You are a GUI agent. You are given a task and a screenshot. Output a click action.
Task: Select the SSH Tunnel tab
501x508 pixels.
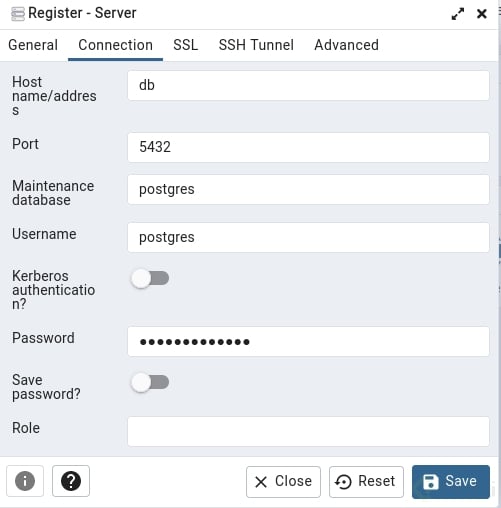click(256, 45)
